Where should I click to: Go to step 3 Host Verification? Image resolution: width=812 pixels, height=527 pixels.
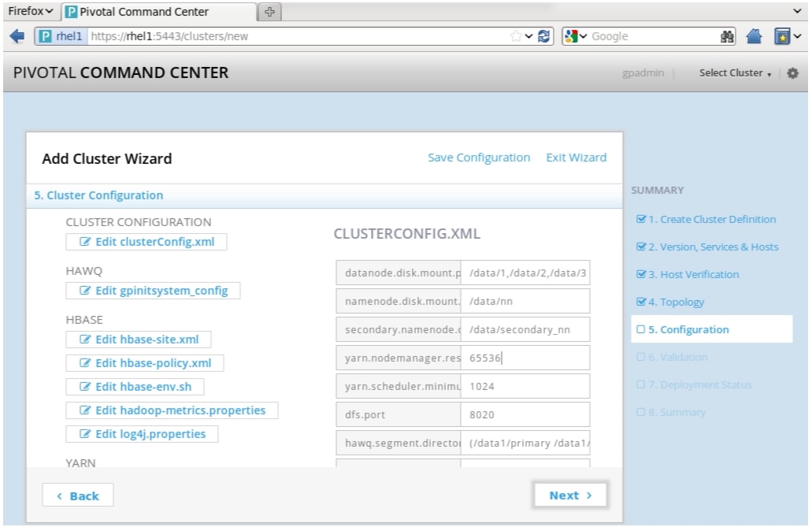(693, 275)
